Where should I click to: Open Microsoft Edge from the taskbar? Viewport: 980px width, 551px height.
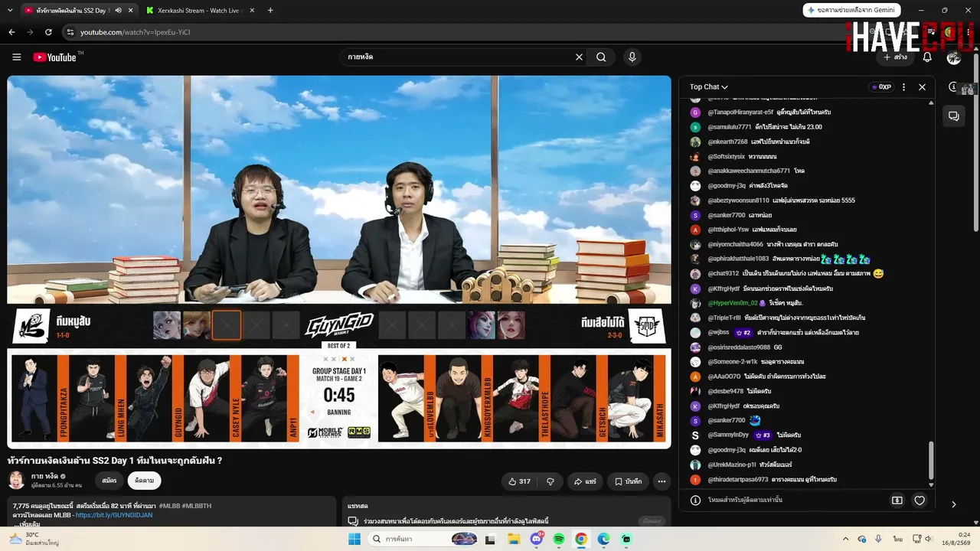coord(603,540)
